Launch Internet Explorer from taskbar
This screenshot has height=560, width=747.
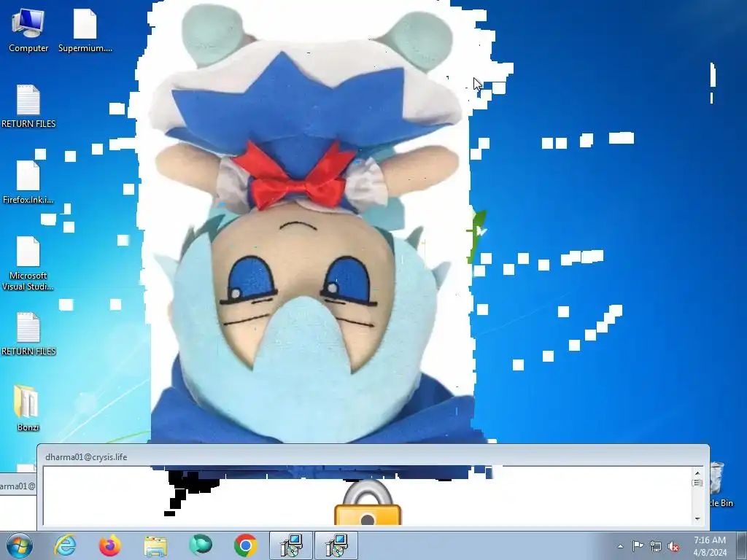tap(65, 545)
